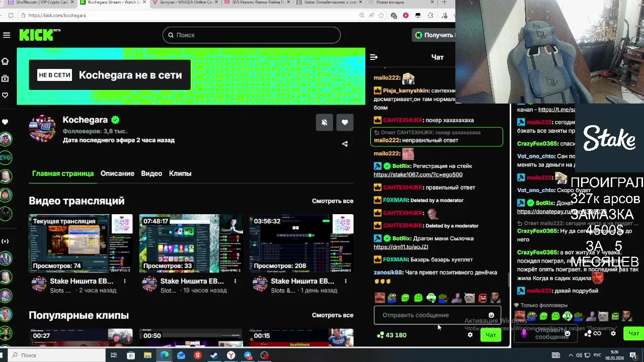The height and width of the screenshot is (362, 644).
Task: Click Смотреть все for Популярные клипы
Action: 333,315
